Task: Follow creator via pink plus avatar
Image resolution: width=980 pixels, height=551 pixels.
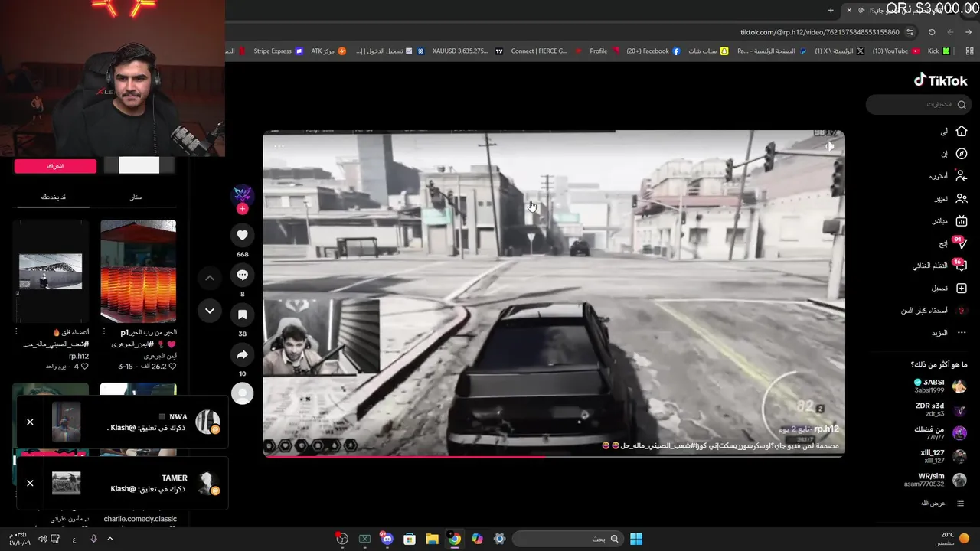Action: pos(242,209)
